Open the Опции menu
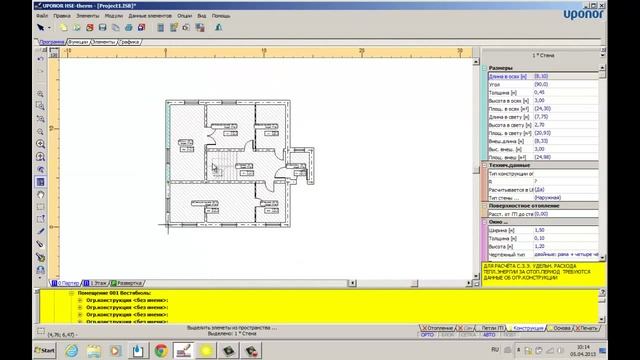640x360 pixels. tap(184, 16)
